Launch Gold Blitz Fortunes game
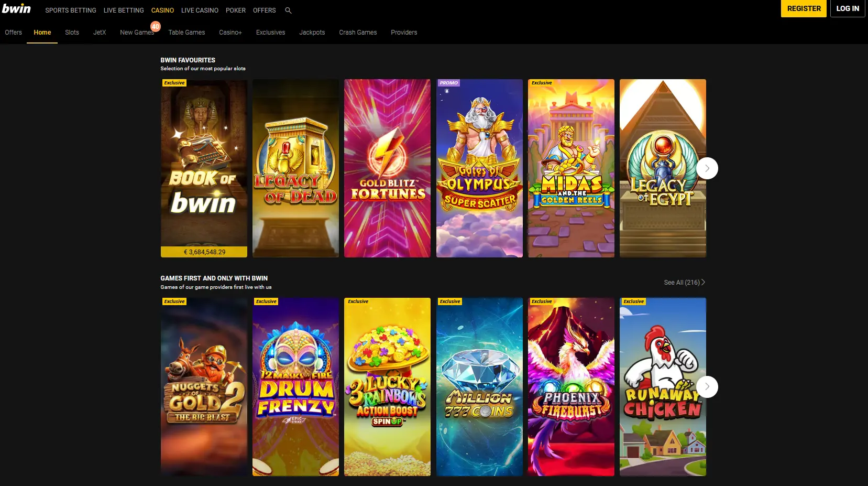The width and height of the screenshot is (868, 486). pos(387,168)
